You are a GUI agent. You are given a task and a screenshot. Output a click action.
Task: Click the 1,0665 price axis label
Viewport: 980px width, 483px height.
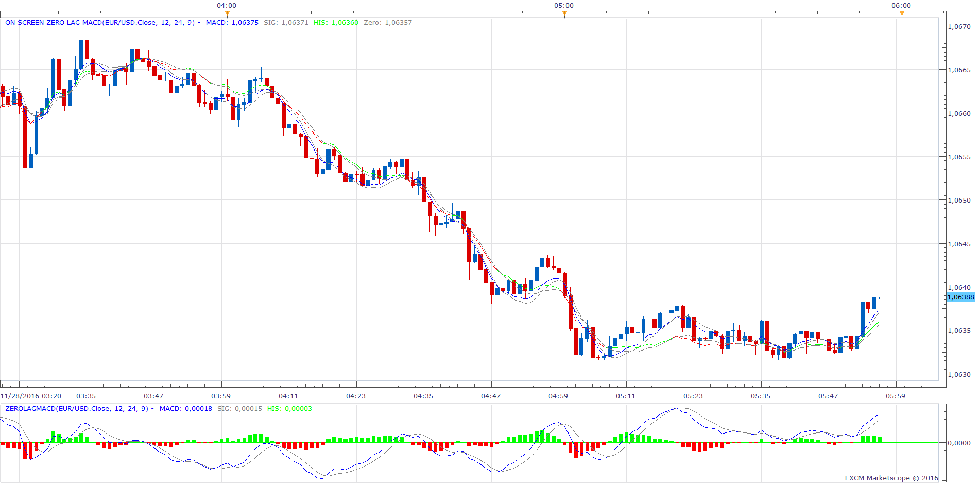click(x=959, y=70)
